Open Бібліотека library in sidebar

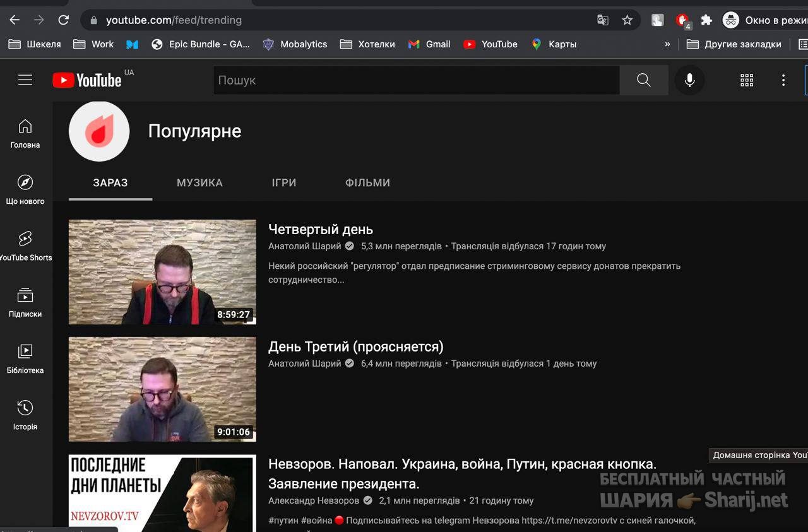[25, 359]
